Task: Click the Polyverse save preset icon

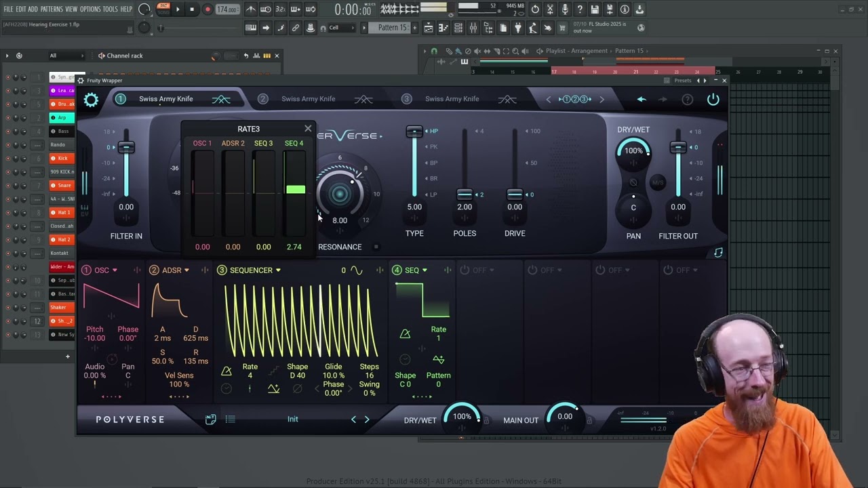Action: (x=211, y=420)
